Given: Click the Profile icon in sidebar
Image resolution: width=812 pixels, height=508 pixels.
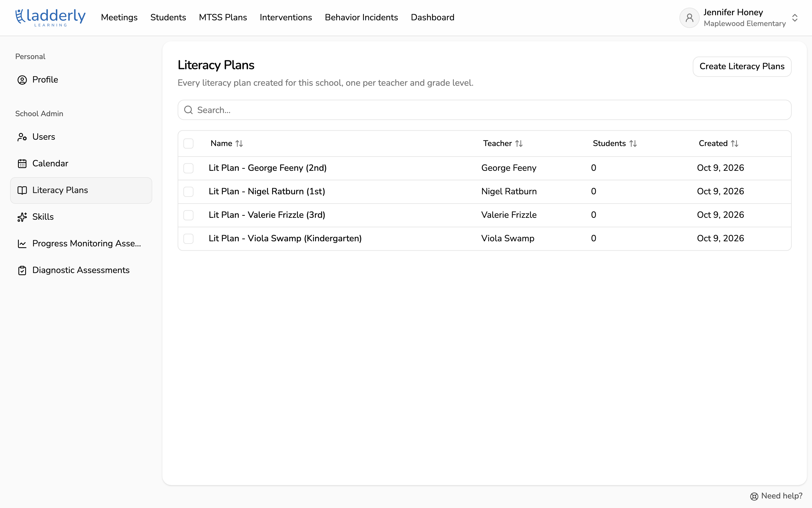Looking at the screenshot, I should tap(22, 80).
